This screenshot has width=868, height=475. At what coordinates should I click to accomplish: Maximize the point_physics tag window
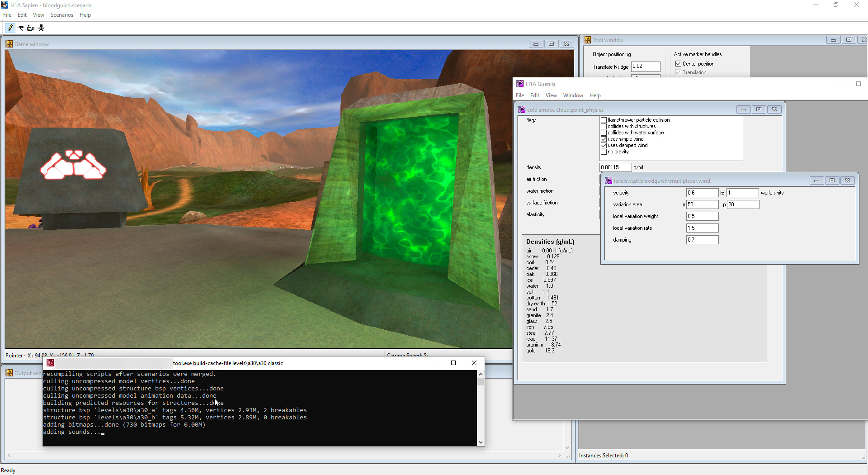click(759, 109)
